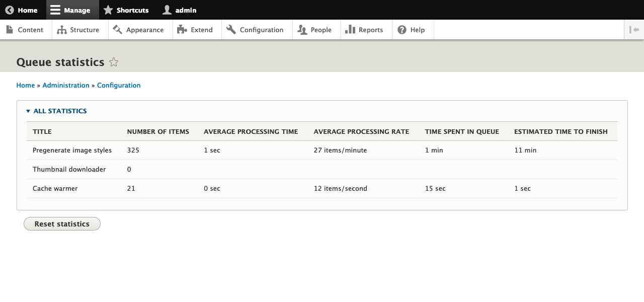Viewport: 644px width, 302px height.
Task: Select the Appearance paintbrush icon
Action: 118,29
